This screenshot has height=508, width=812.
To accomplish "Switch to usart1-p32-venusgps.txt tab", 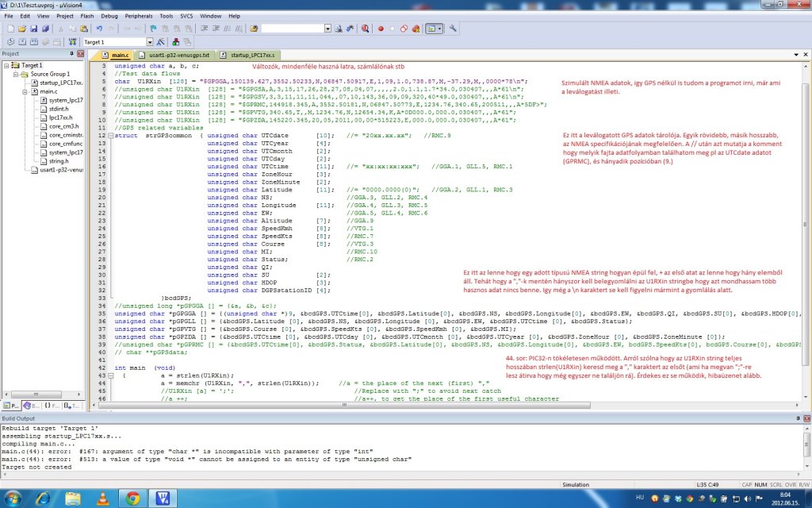I will click(x=174, y=55).
